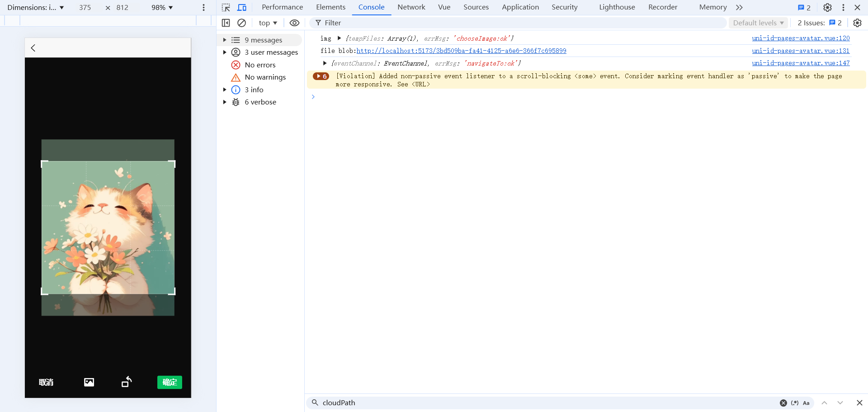Go to previous search result
The width and height of the screenshot is (868, 412).
[x=824, y=403]
